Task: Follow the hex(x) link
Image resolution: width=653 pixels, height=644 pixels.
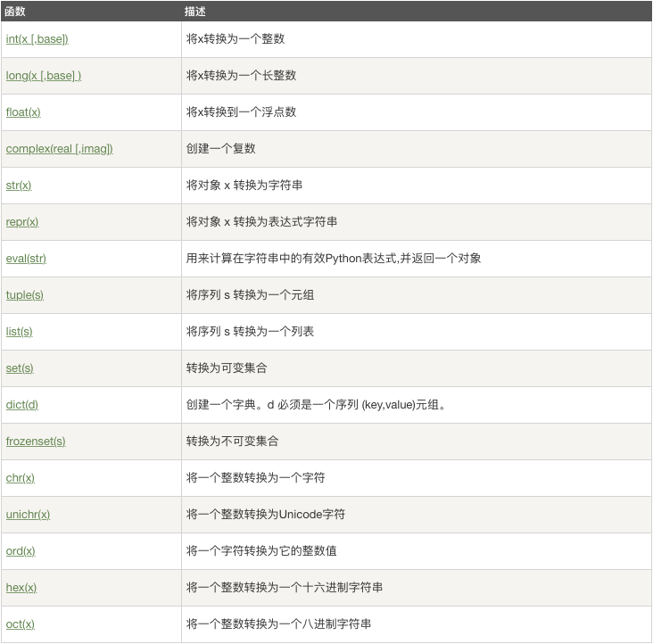Action: click(21, 588)
